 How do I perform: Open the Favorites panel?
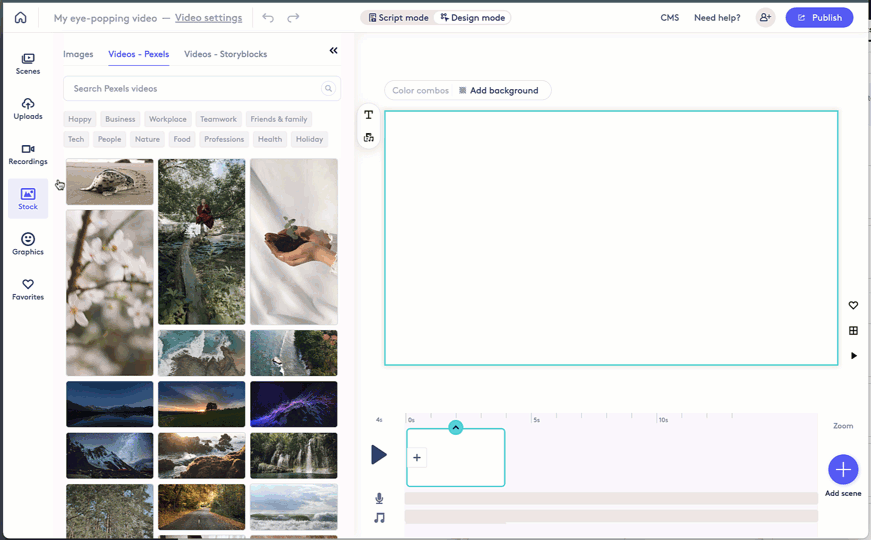click(x=28, y=289)
